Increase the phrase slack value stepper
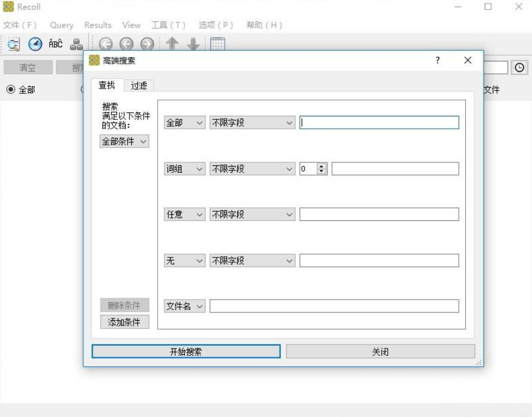The width and height of the screenshot is (532, 417). (x=320, y=165)
